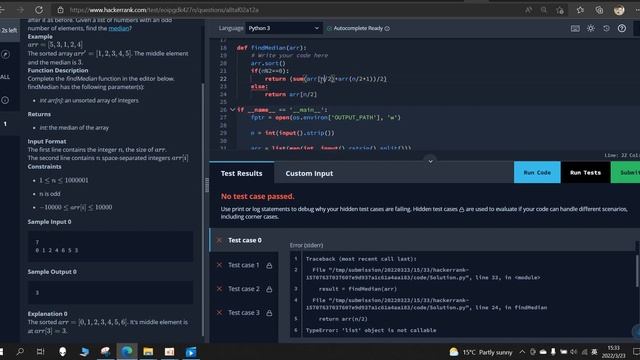The image size is (640, 360).
Task: Open the editor keyboard settings icon
Action: pyautogui.click(x=575, y=28)
